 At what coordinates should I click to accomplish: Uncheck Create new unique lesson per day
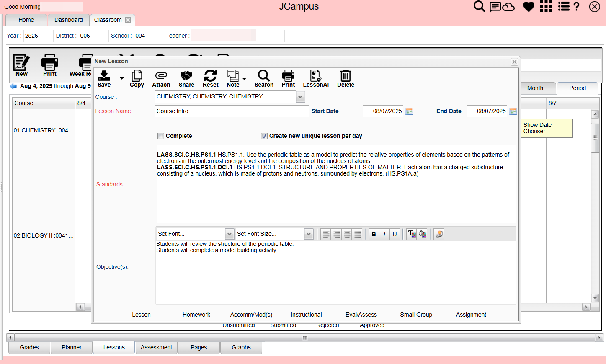coord(264,136)
